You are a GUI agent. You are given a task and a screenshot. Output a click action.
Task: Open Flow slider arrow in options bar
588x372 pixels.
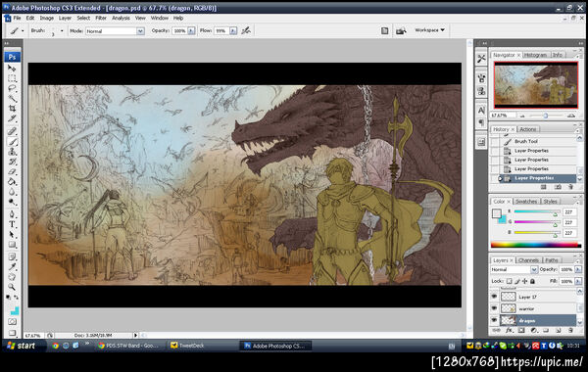[x=233, y=31]
